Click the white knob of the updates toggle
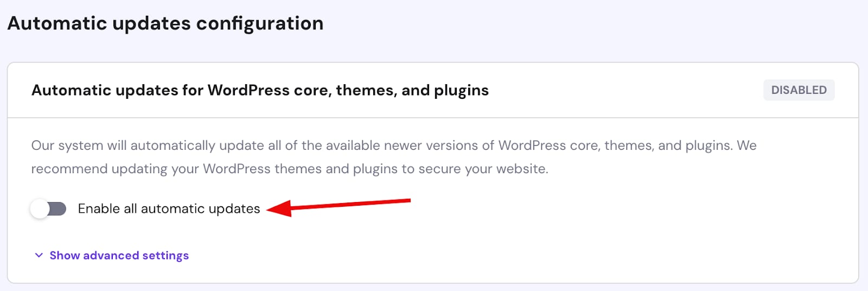The image size is (868, 291). (40, 208)
